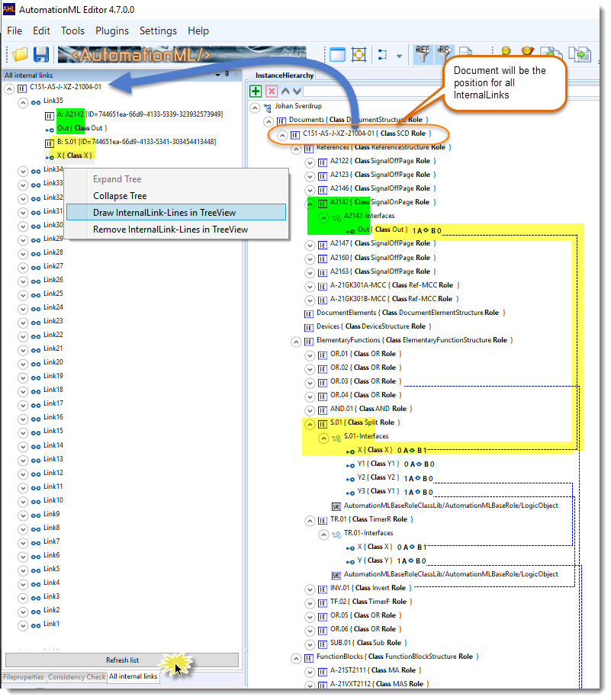This screenshot has width=611, height=700.
Task: Click the internal link lines toolbar icon
Action: coord(382,55)
